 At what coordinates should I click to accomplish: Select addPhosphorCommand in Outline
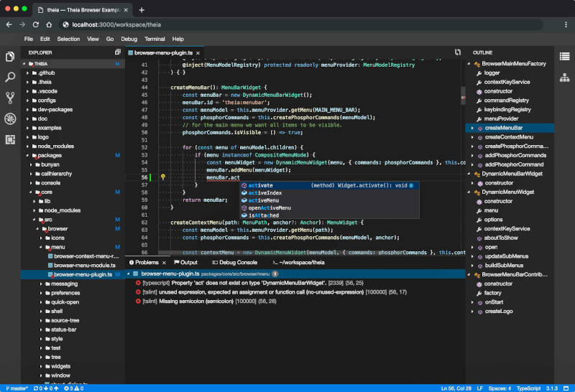click(510, 164)
